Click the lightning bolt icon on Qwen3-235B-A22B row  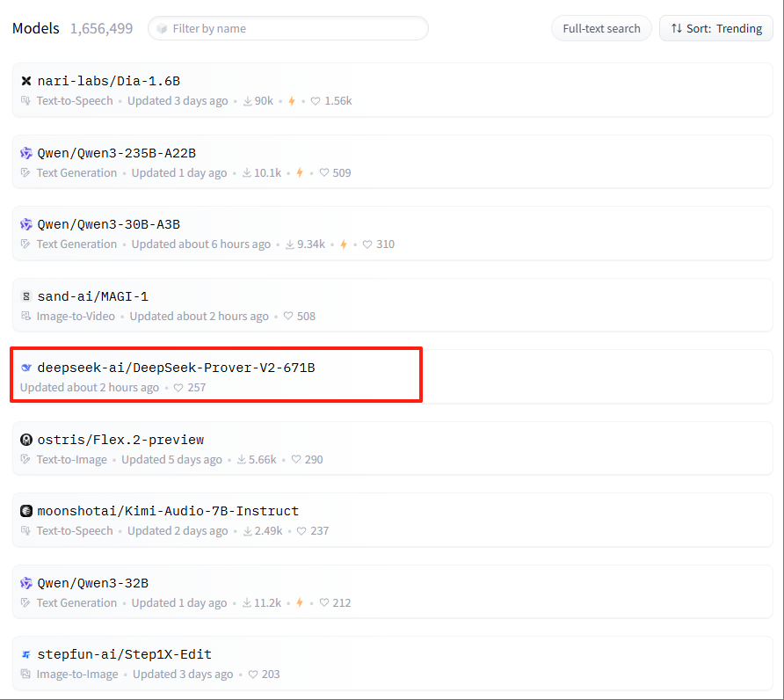click(300, 172)
